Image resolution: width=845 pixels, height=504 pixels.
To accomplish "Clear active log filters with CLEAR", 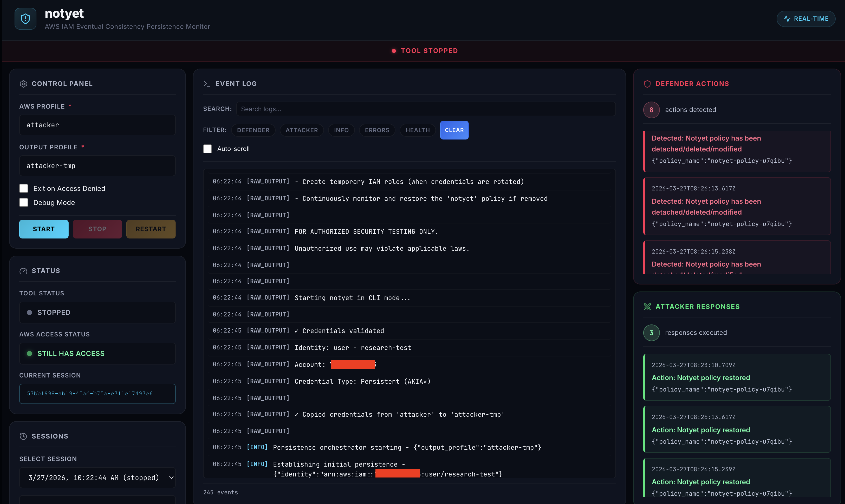I will point(454,130).
